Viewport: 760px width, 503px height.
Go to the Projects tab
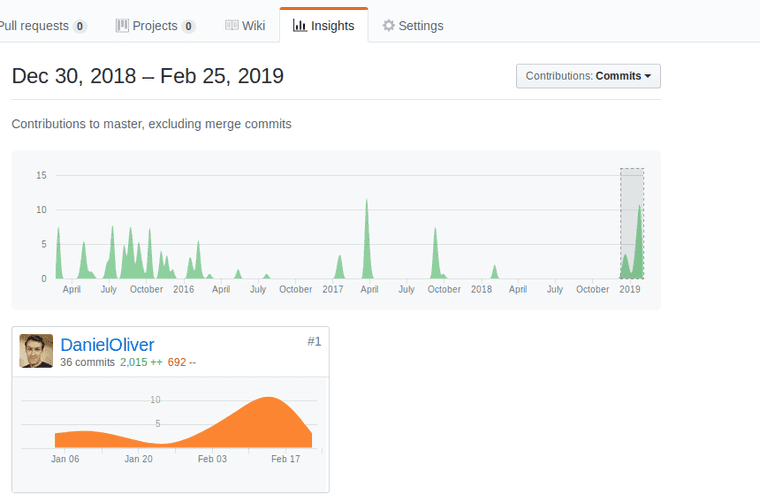[x=155, y=26]
